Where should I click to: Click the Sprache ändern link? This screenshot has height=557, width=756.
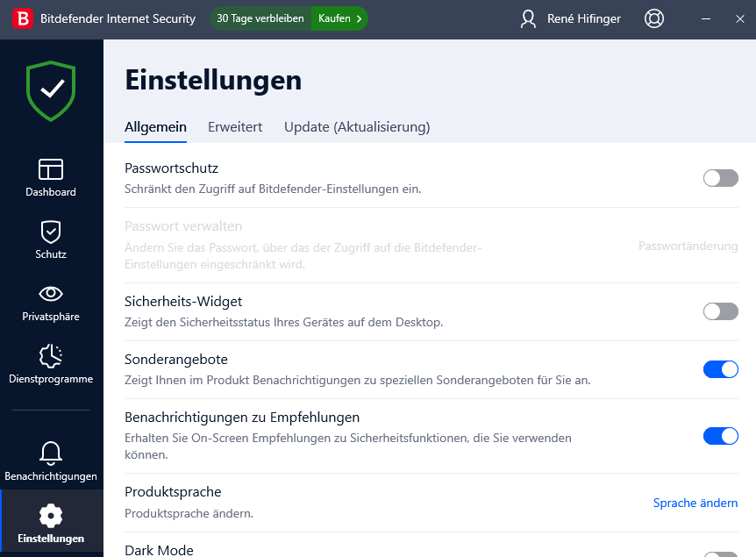click(x=695, y=503)
